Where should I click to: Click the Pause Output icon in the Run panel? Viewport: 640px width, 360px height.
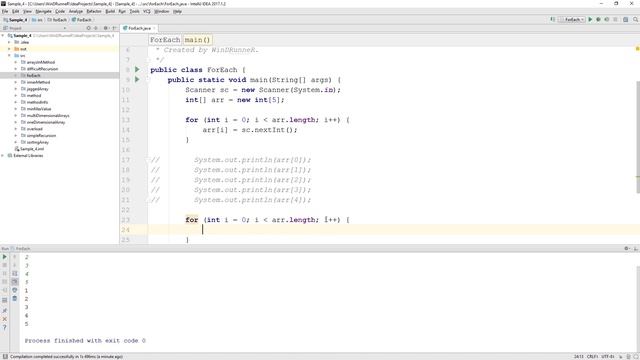coord(4,273)
